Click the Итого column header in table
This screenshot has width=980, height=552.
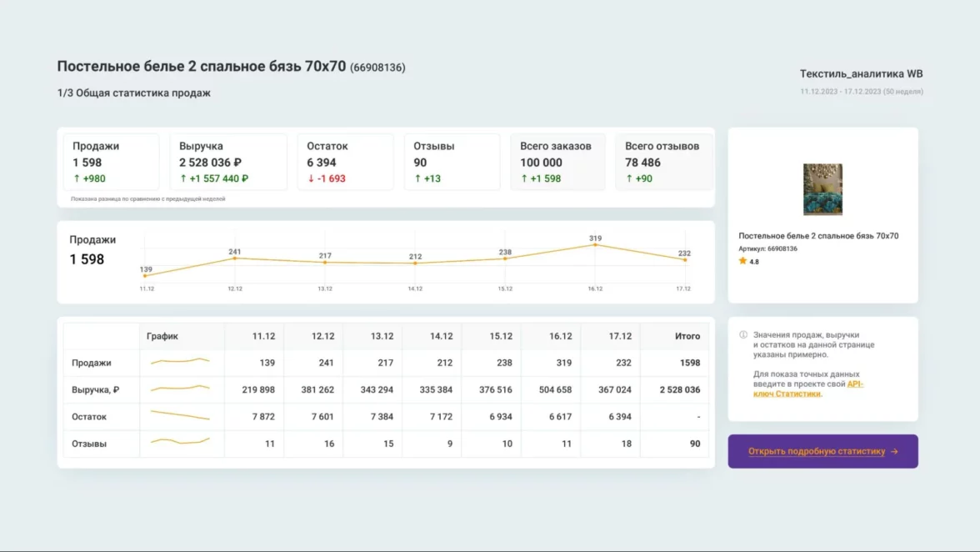pyautogui.click(x=687, y=336)
